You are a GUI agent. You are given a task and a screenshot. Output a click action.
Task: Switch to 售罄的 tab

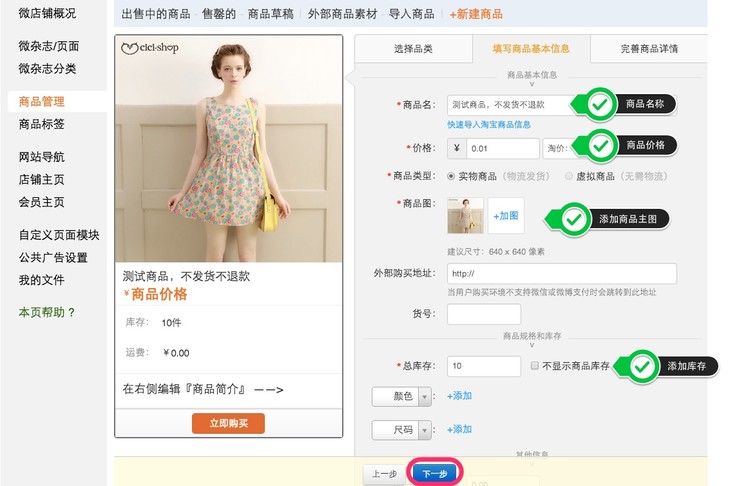tap(219, 14)
